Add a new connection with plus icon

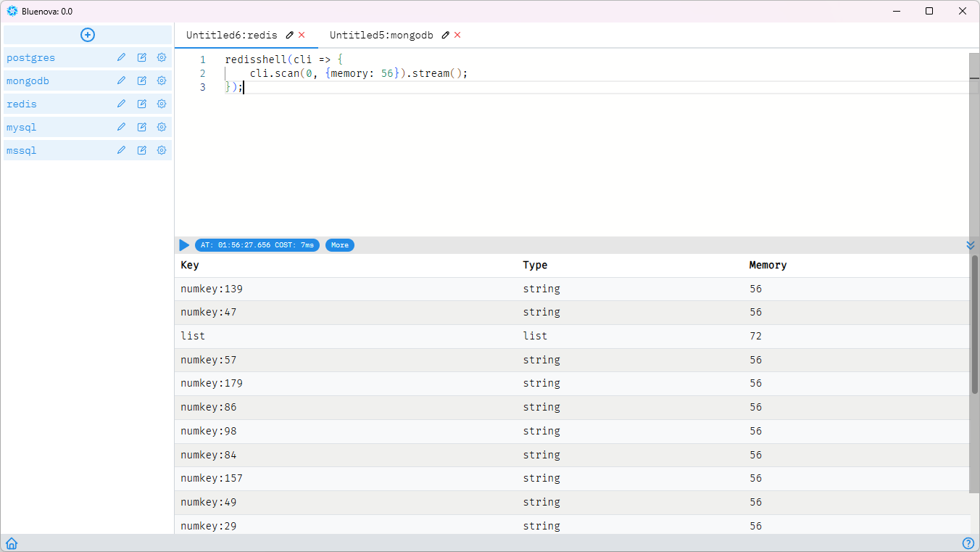pyautogui.click(x=88, y=35)
